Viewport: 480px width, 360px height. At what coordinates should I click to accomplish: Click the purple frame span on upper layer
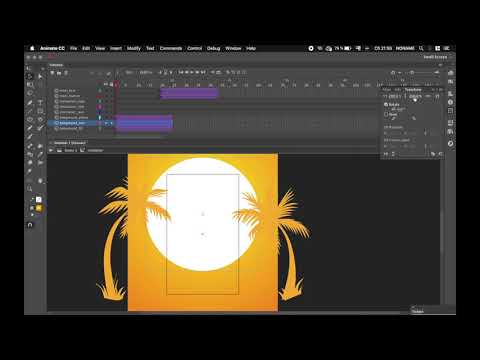pyautogui.click(x=189, y=93)
